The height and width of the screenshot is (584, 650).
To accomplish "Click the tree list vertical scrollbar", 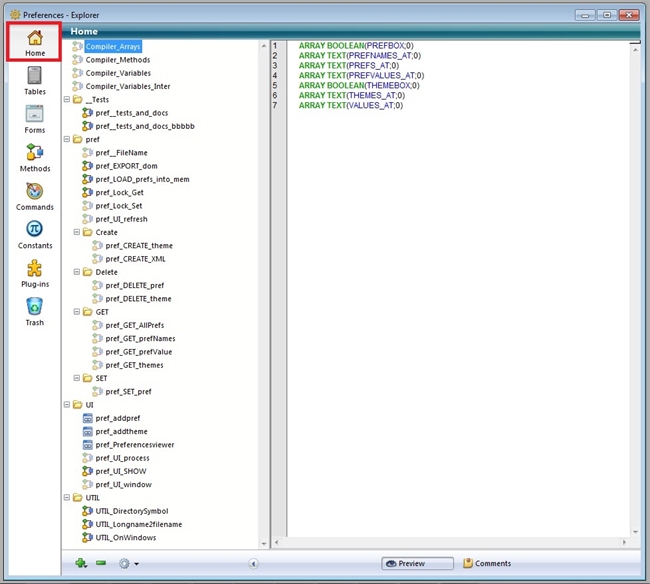I will pyautogui.click(x=264, y=300).
